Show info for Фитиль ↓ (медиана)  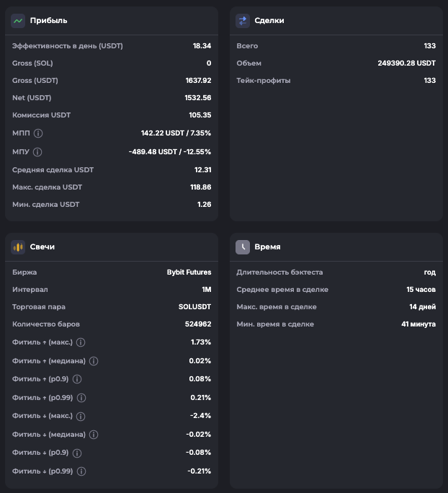94,435
